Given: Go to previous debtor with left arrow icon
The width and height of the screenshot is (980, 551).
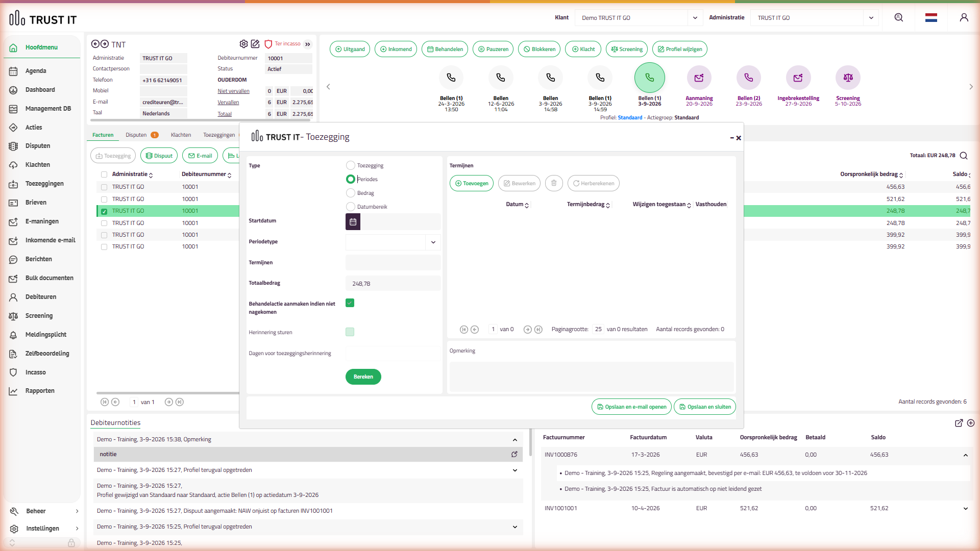Looking at the screenshot, I should click(95, 44).
